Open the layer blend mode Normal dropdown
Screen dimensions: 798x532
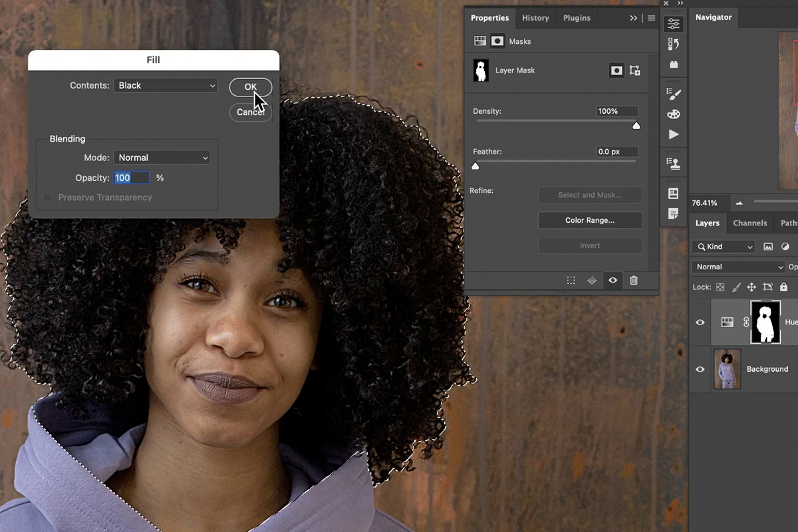[739, 267]
